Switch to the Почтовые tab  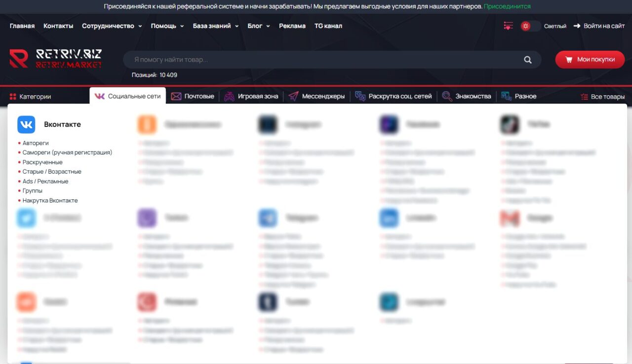(193, 96)
